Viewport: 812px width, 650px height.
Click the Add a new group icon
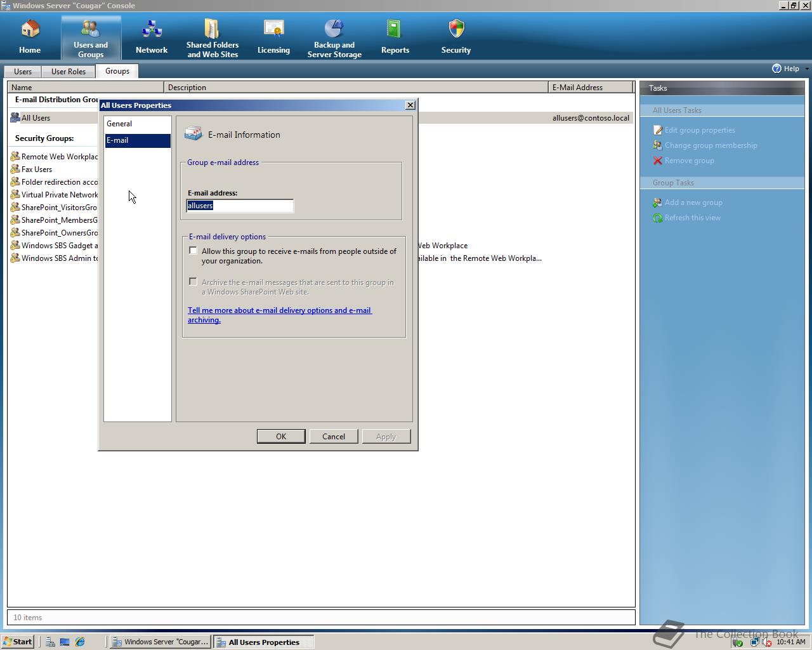click(658, 202)
